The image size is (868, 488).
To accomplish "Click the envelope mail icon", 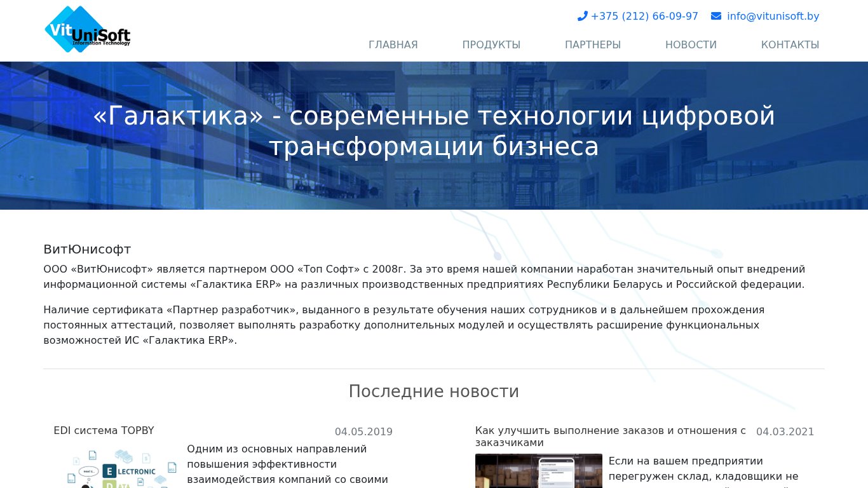I will [x=716, y=17].
